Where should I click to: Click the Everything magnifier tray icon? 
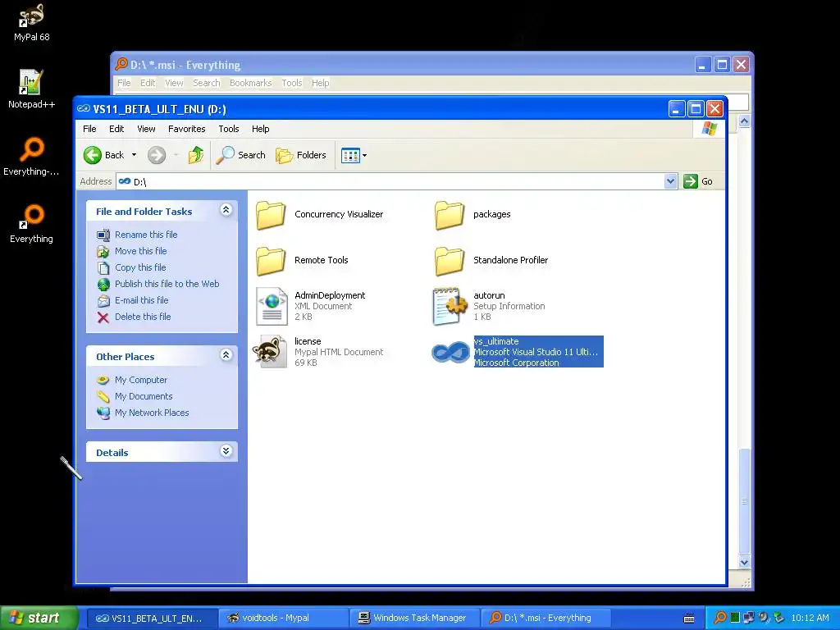[x=720, y=618]
